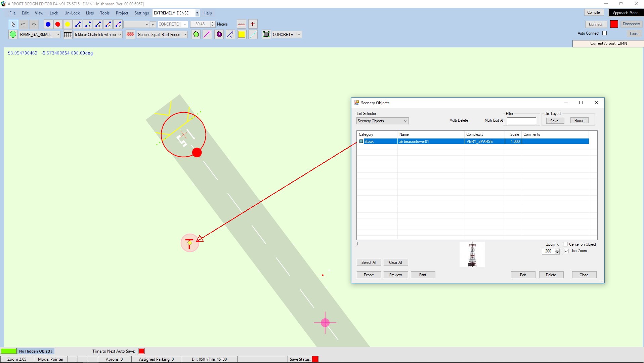This screenshot has height=363, width=644.
Task: Toggle the Auto Connect checkbox
Action: [x=605, y=33]
